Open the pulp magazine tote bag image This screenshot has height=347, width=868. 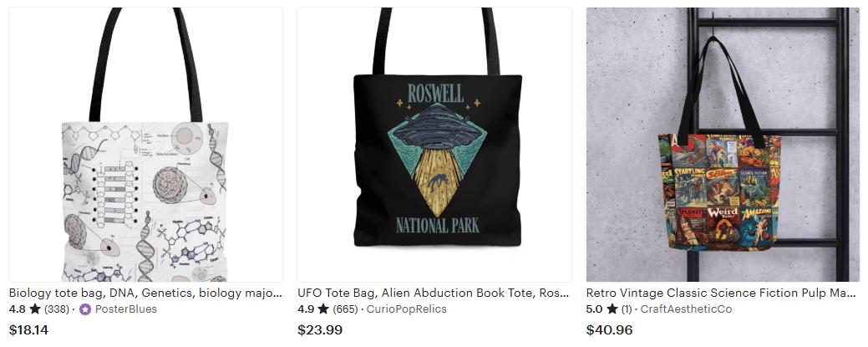[x=723, y=145]
